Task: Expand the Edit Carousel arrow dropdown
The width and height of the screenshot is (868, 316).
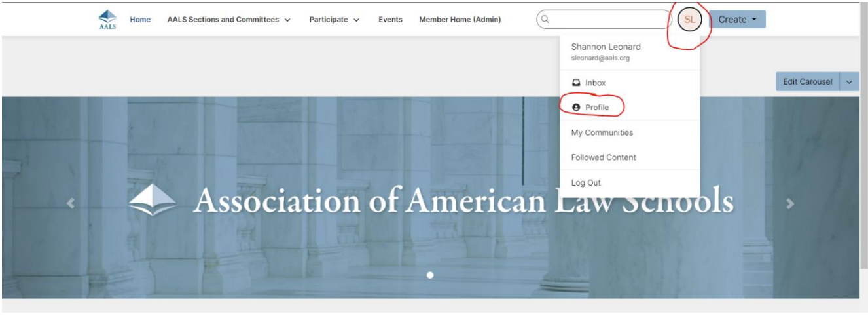Action: [850, 82]
